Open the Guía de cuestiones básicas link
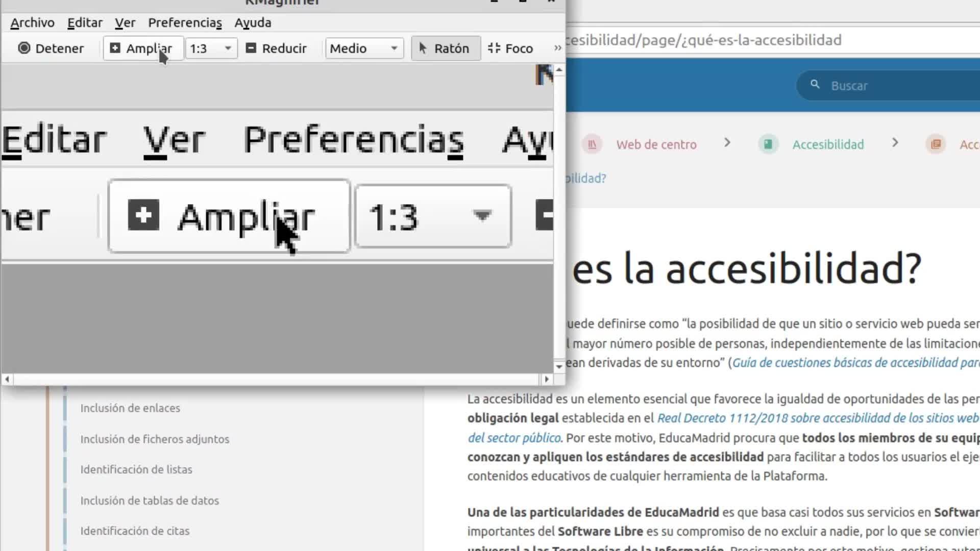980x551 pixels. coord(856,363)
